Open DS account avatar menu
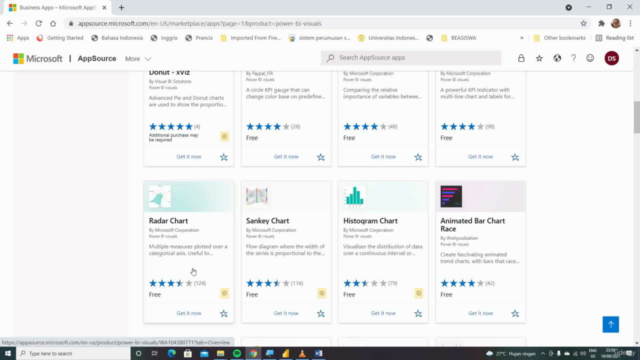This screenshot has height=360, width=640. [611, 58]
